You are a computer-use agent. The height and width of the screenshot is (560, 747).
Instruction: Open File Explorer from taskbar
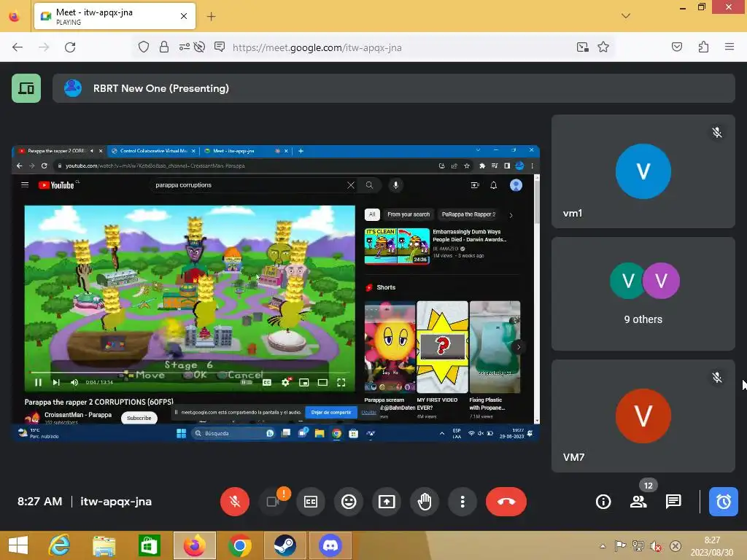tap(104, 545)
